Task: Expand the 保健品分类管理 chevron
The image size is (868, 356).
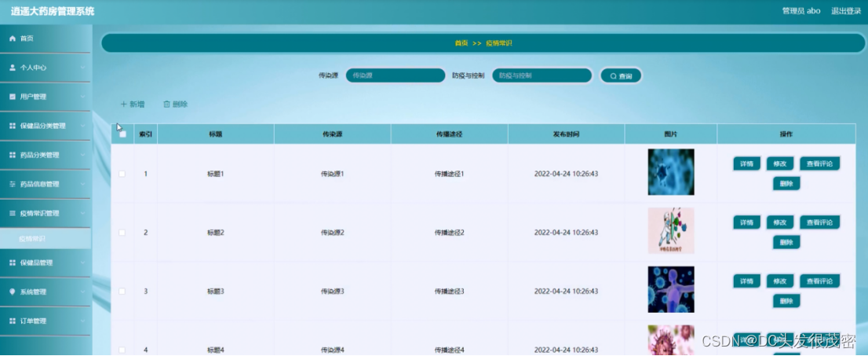Action: click(83, 126)
